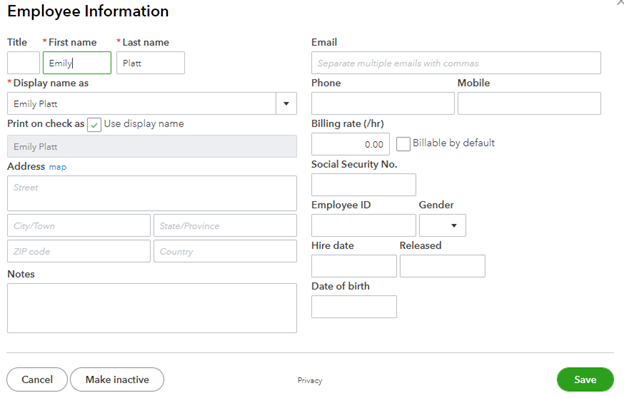Image resolution: width=624 pixels, height=398 pixels.
Task: Open the Display name as dropdown arrow
Action: pos(286,104)
